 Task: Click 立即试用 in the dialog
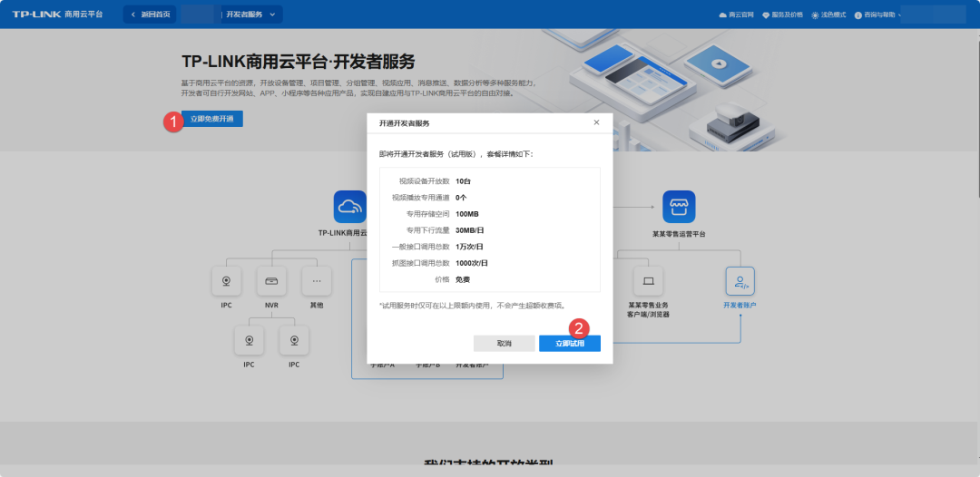pos(570,344)
